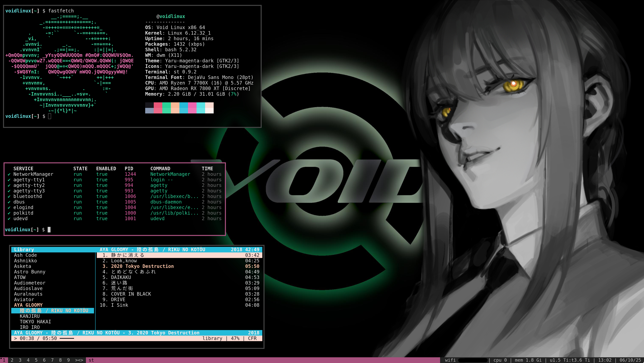Click the @voidlinux title in fastfetch output
Image resolution: width=644 pixels, height=363 pixels.
pos(171,16)
